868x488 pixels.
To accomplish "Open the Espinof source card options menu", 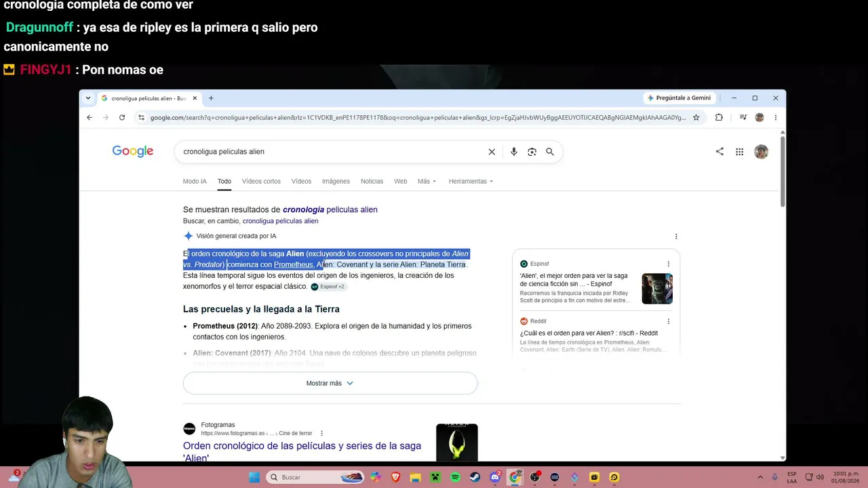I will (x=668, y=264).
